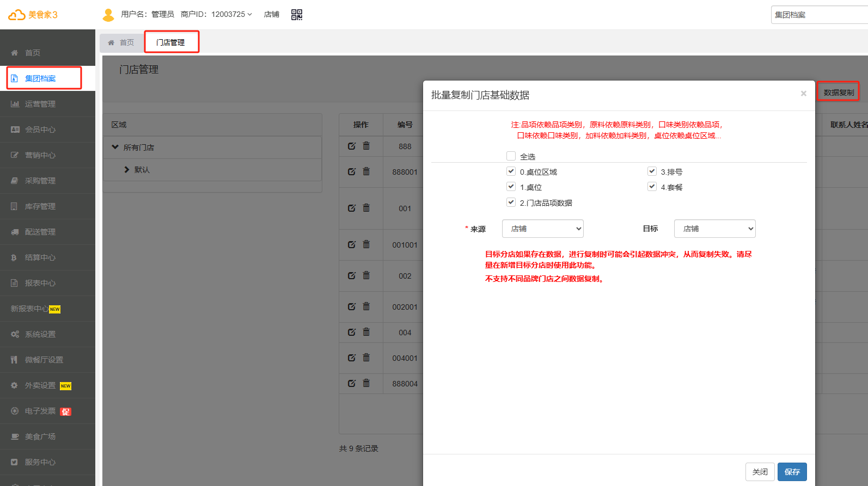Click the delete icon for store 004
The height and width of the screenshot is (486, 868).
[x=366, y=332]
